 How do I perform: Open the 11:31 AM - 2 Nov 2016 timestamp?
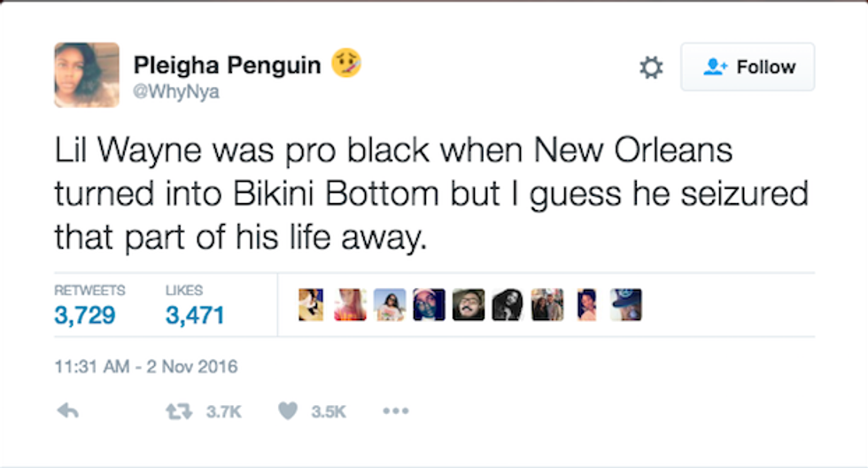point(145,365)
